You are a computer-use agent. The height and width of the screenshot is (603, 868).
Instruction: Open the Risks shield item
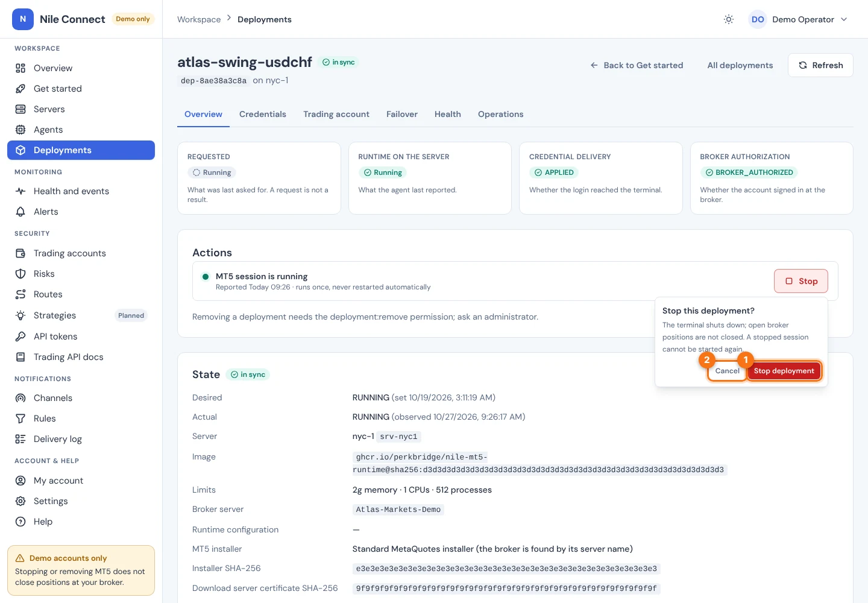(81, 274)
